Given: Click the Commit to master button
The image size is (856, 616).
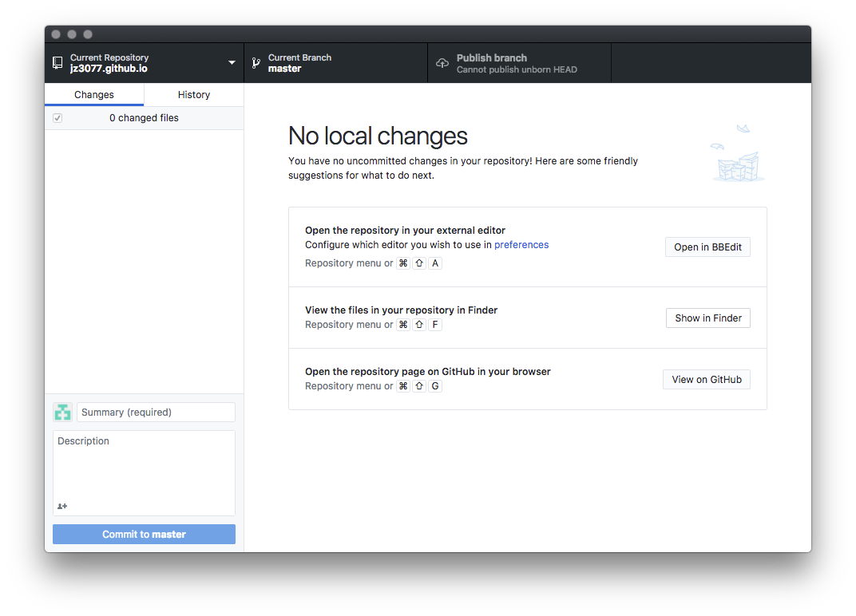Looking at the screenshot, I should (144, 534).
